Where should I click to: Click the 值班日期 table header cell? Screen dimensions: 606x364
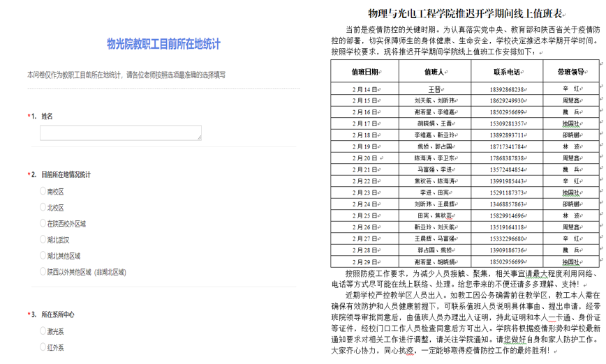pos(366,72)
